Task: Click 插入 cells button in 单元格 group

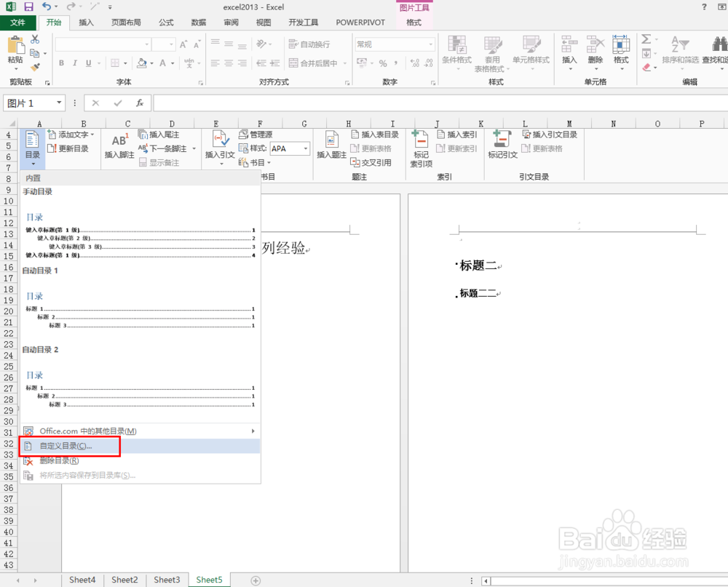Action: click(569, 53)
